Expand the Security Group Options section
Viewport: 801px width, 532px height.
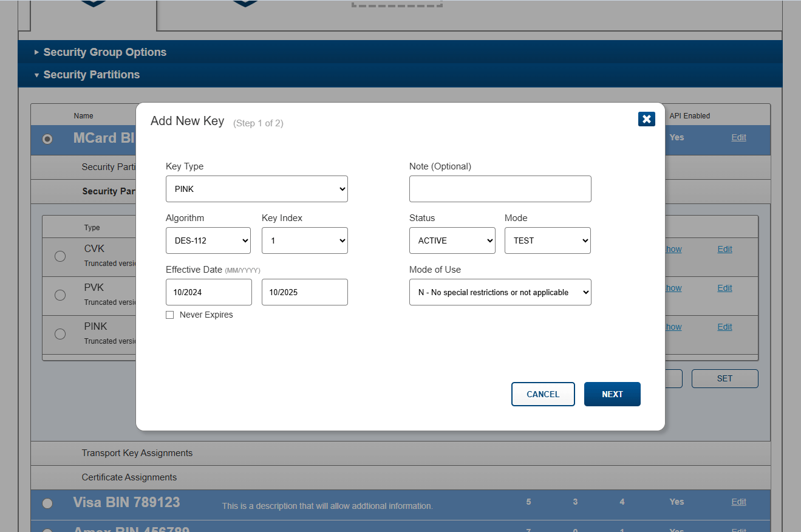[x=100, y=52]
